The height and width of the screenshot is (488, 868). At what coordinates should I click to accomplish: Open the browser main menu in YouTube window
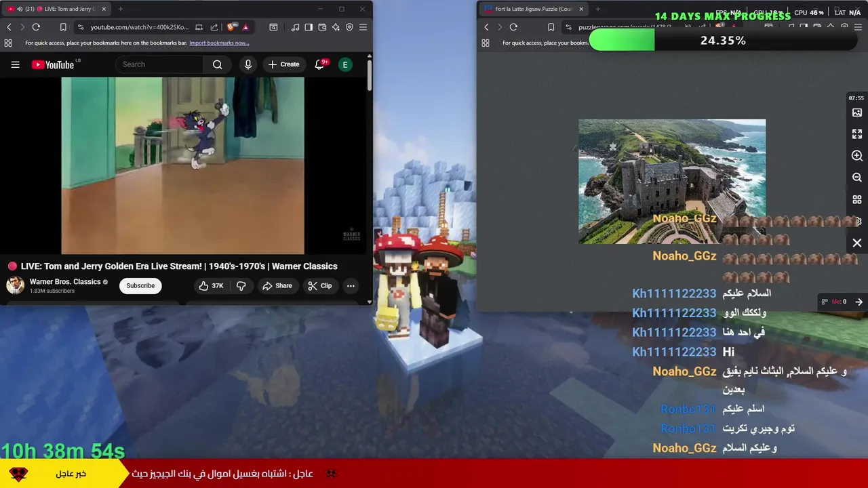pos(363,27)
